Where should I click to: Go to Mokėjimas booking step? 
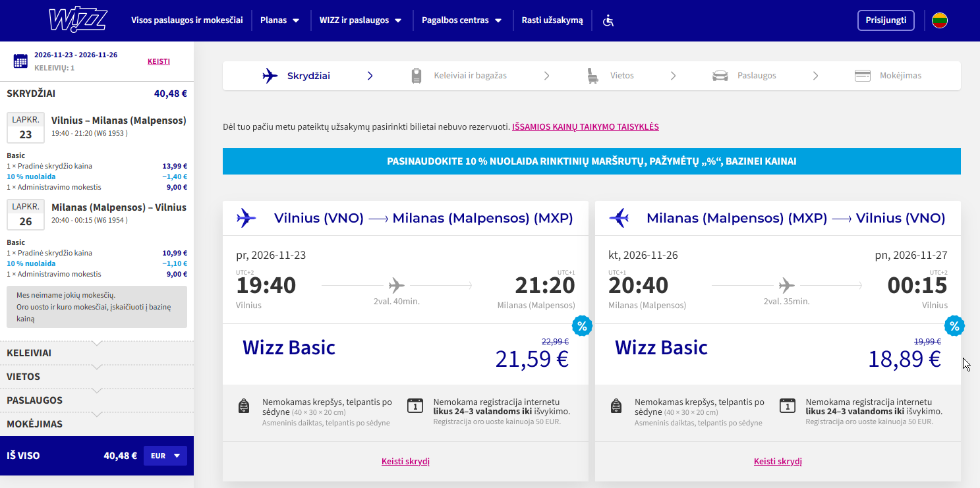tap(888, 76)
